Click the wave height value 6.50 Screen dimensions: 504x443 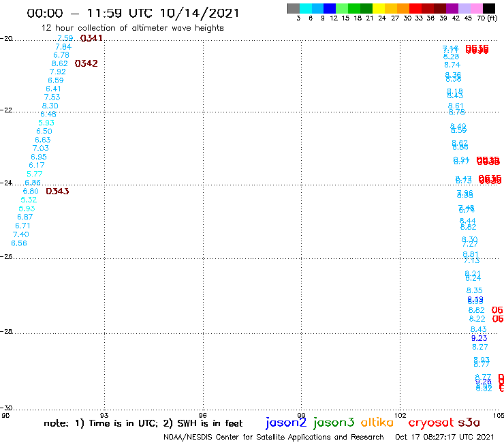(44, 132)
